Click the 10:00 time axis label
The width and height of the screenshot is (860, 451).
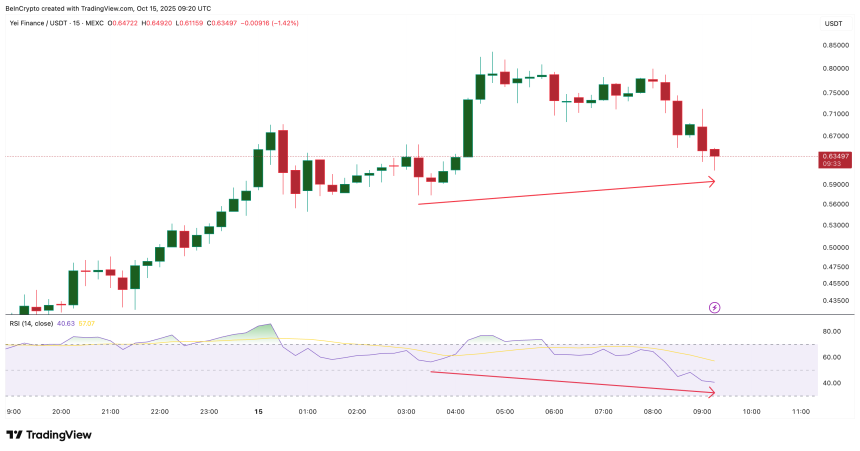click(751, 411)
